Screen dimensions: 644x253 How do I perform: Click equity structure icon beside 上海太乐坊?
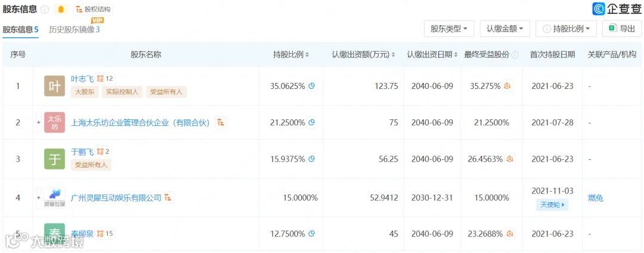(x=221, y=122)
